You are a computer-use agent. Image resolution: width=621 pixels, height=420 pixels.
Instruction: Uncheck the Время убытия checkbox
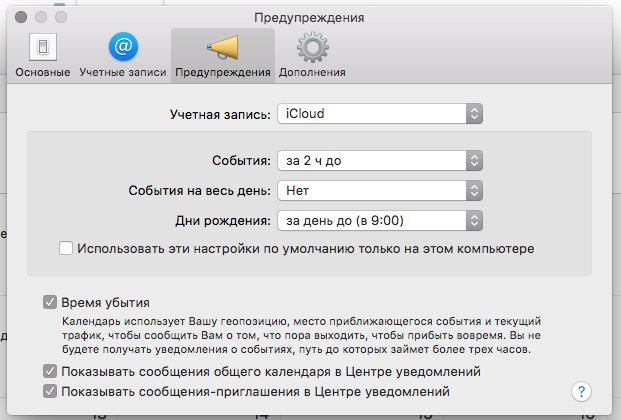pyautogui.click(x=50, y=302)
